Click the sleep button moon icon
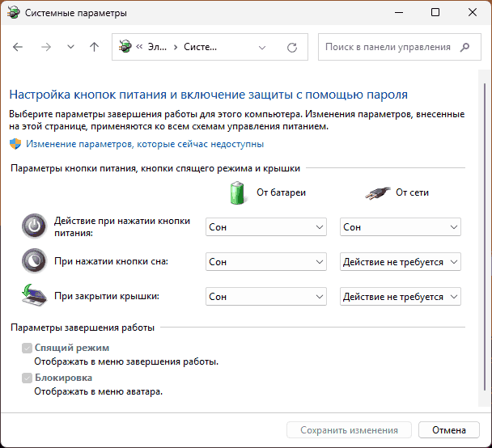The height and width of the screenshot is (448, 492). 34,261
